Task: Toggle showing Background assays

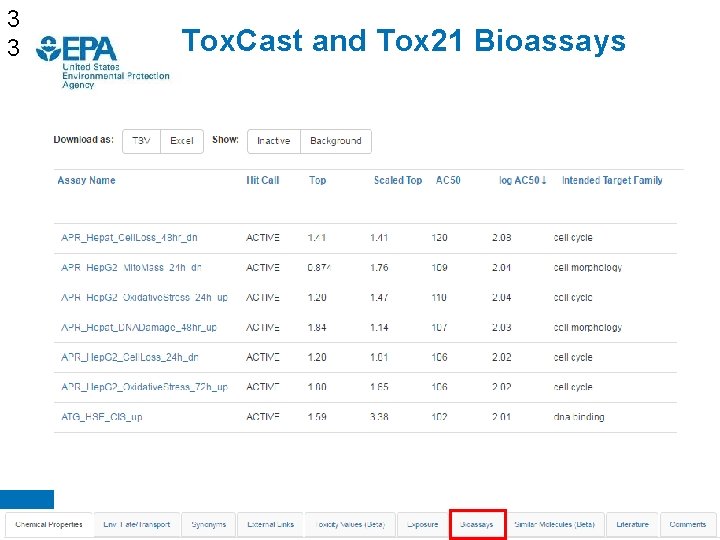Action: 336,141
